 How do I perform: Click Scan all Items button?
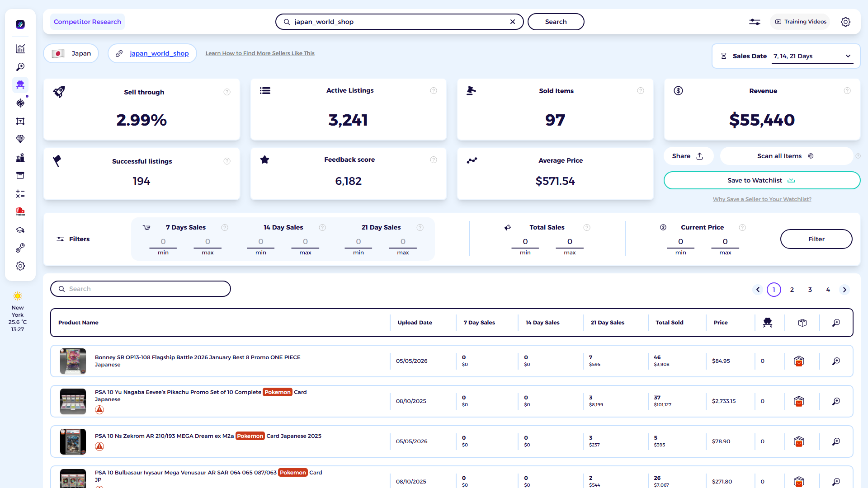tap(786, 156)
